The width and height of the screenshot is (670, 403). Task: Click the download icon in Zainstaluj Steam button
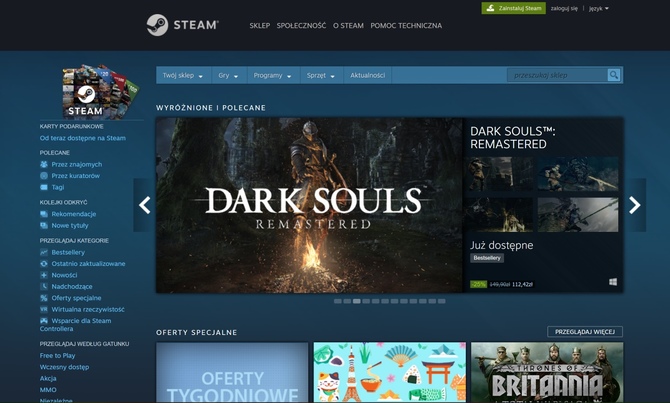(x=491, y=8)
